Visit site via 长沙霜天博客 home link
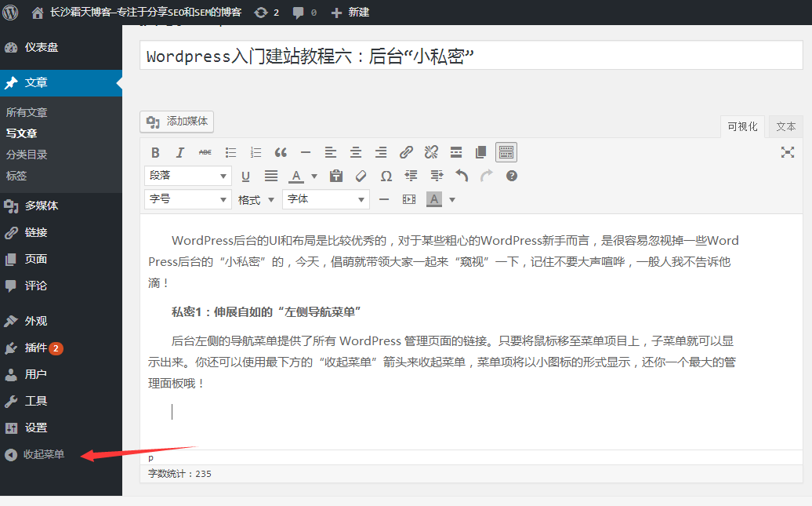This screenshot has height=506, width=812. coord(136,13)
